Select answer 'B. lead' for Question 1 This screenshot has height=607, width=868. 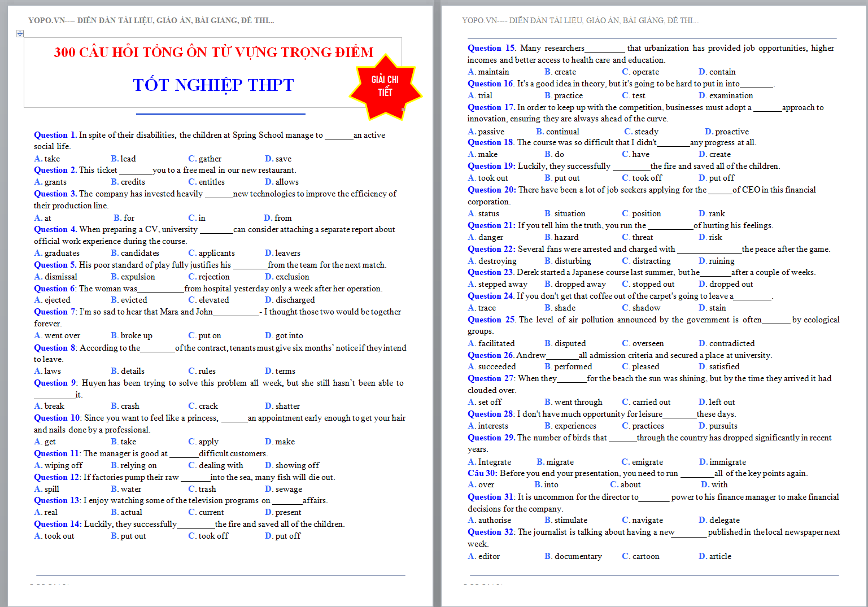pyautogui.click(x=123, y=159)
